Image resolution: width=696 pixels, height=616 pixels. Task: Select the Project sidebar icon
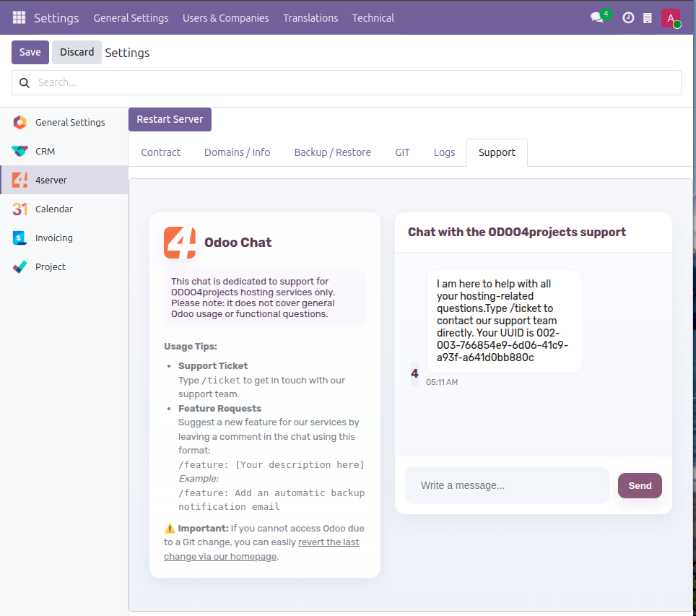[20, 266]
